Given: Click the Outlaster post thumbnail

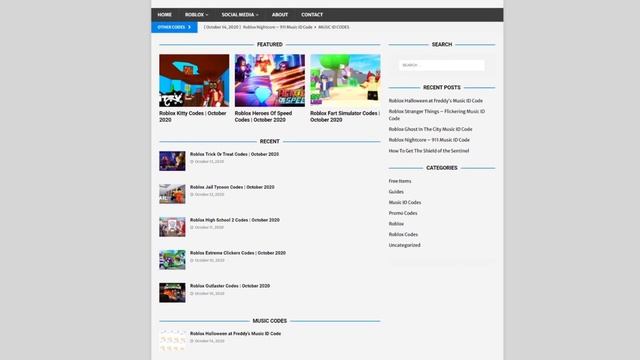Looking at the screenshot, I should coord(172,293).
